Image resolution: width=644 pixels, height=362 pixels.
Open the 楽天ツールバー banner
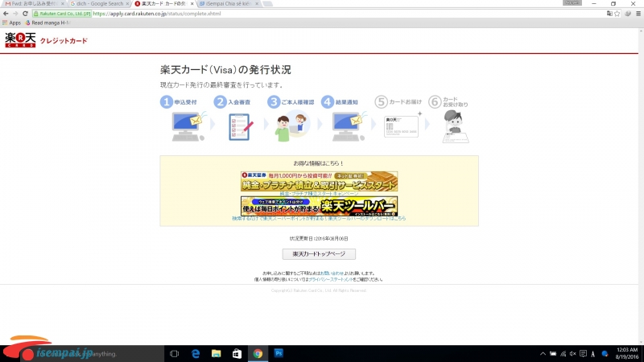[x=319, y=206]
